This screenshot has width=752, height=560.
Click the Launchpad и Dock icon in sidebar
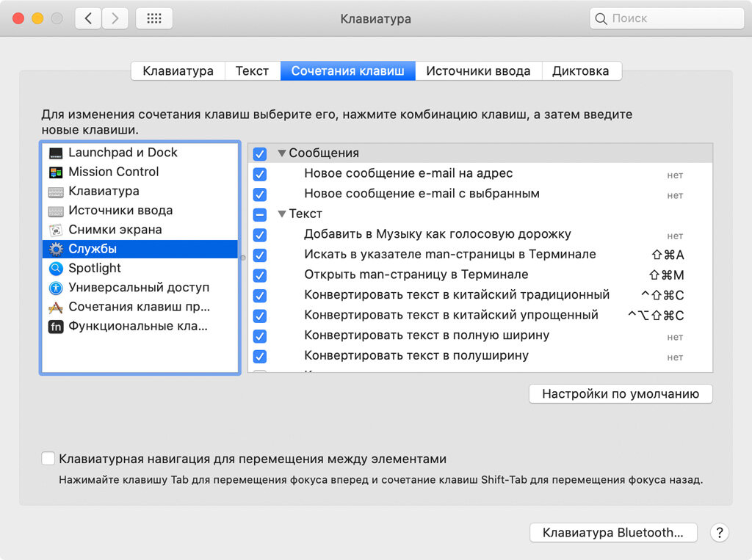[x=56, y=153]
